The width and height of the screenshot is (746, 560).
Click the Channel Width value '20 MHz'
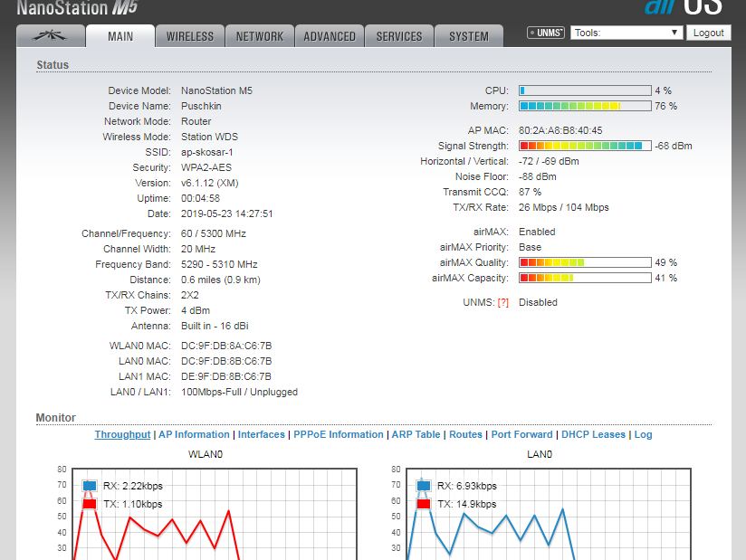tap(198, 249)
